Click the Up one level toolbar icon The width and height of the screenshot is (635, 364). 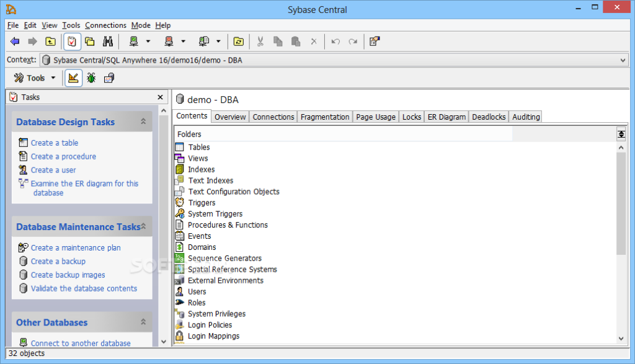[50, 41]
